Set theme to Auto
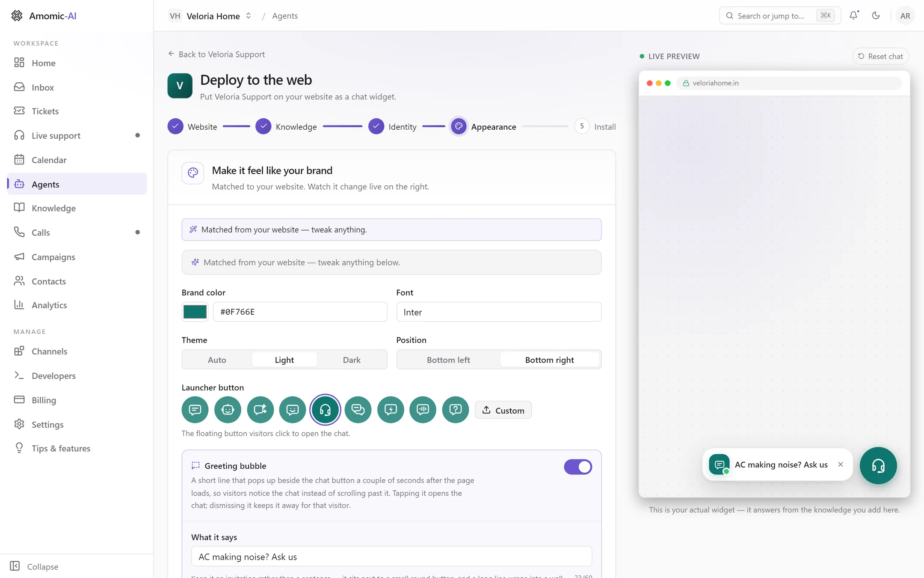 pos(217,360)
